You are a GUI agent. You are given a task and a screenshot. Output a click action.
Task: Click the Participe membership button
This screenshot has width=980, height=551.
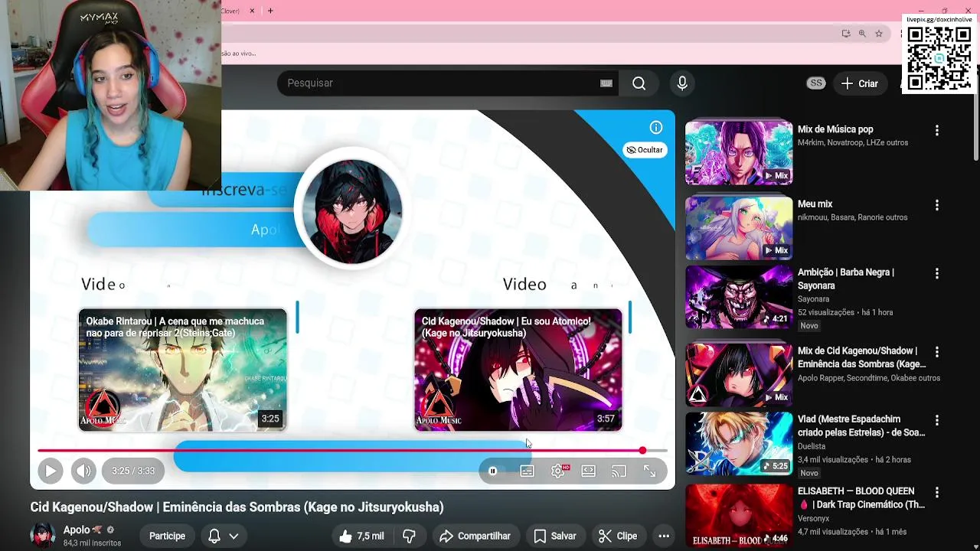(x=167, y=536)
